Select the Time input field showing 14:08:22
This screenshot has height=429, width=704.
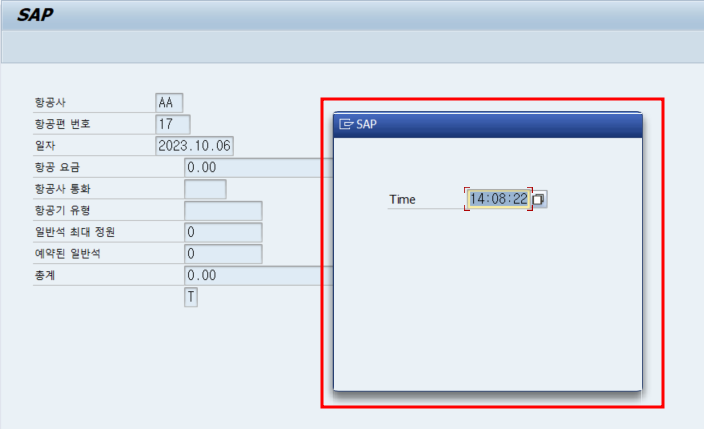[x=498, y=199]
